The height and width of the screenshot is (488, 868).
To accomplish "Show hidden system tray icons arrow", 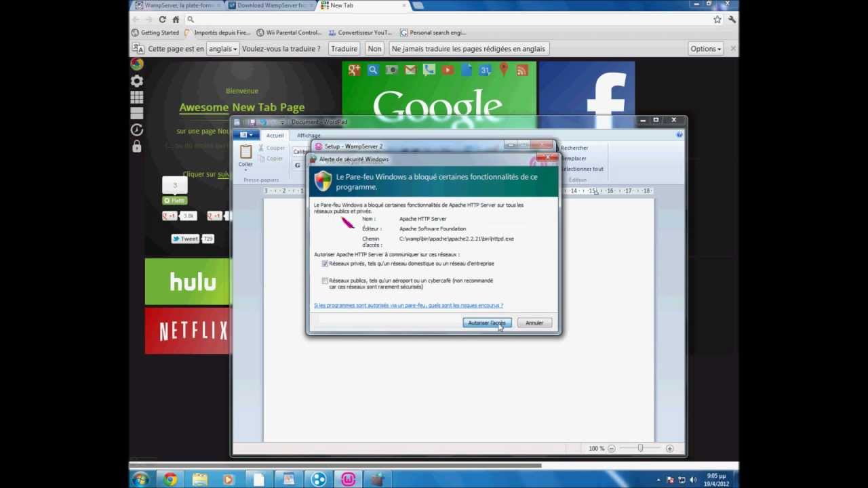I will tap(658, 480).
